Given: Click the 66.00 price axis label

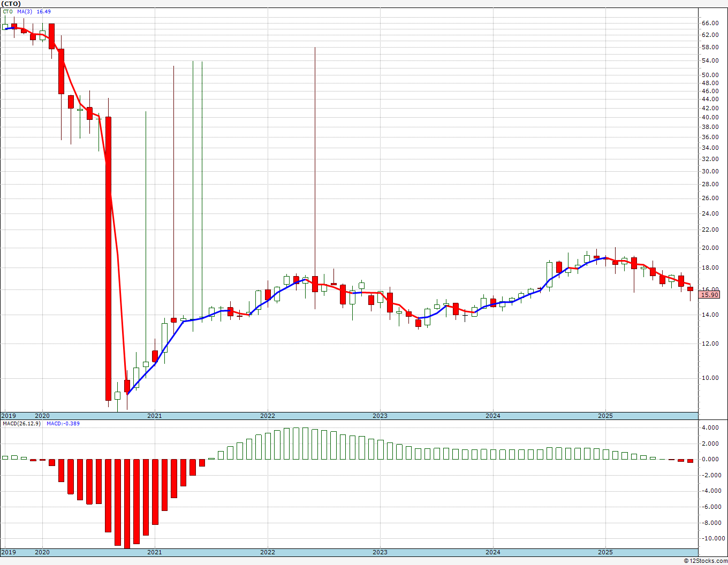Looking at the screenshot, I should [710, 23].
